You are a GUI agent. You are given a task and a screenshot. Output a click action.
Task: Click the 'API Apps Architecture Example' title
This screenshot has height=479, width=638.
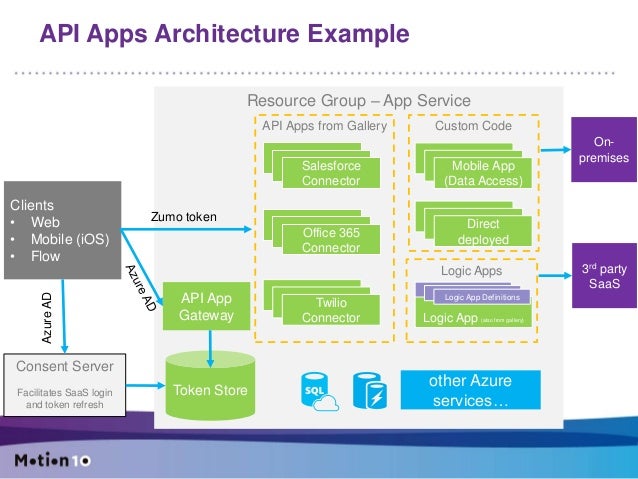point(224,34)
